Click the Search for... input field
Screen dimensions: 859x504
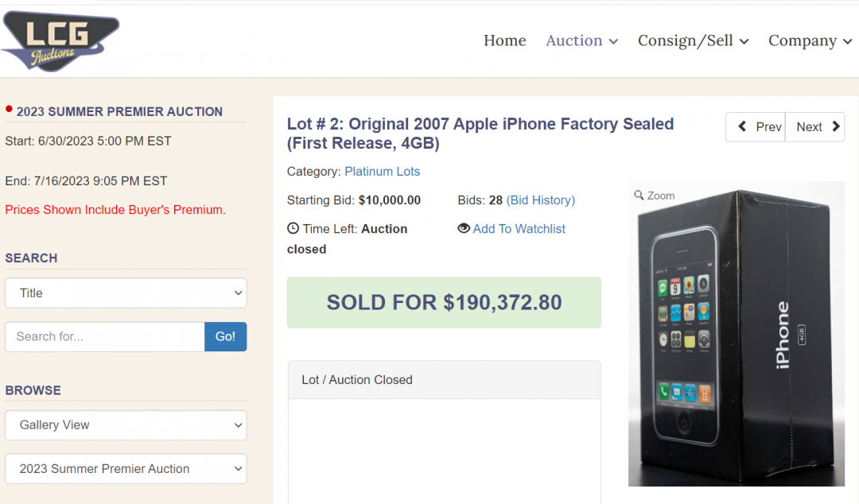tap(105, 336)
